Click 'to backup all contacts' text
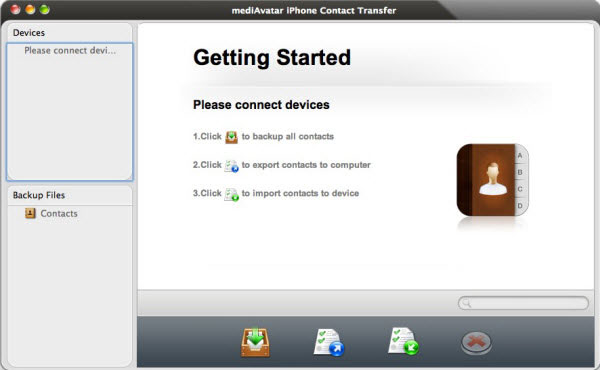This screenshot has height=370, width=600. tap(288, 137)
